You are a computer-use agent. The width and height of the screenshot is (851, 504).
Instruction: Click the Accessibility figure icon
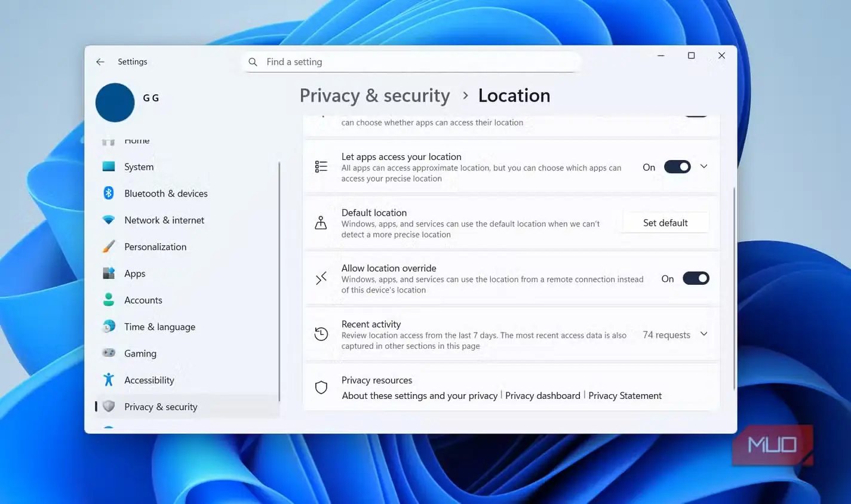(x=109, y=380)
